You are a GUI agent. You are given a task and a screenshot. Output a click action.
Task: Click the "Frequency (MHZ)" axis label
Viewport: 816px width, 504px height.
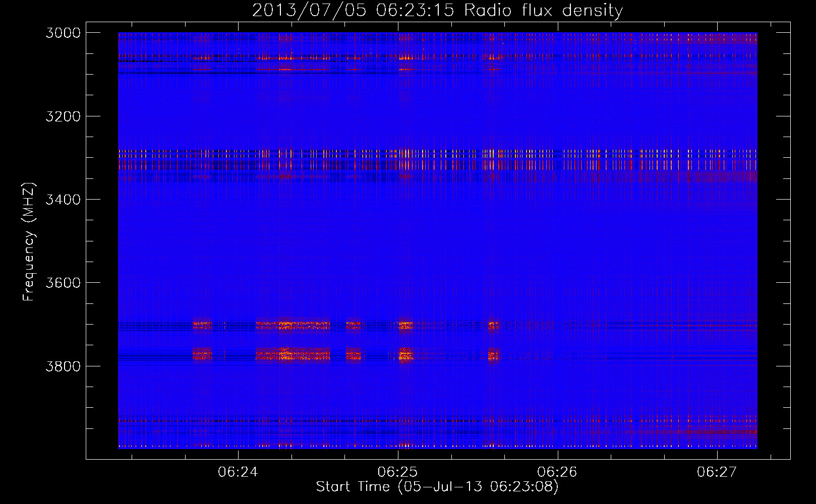pyautogui.click(x=29, y=242)
